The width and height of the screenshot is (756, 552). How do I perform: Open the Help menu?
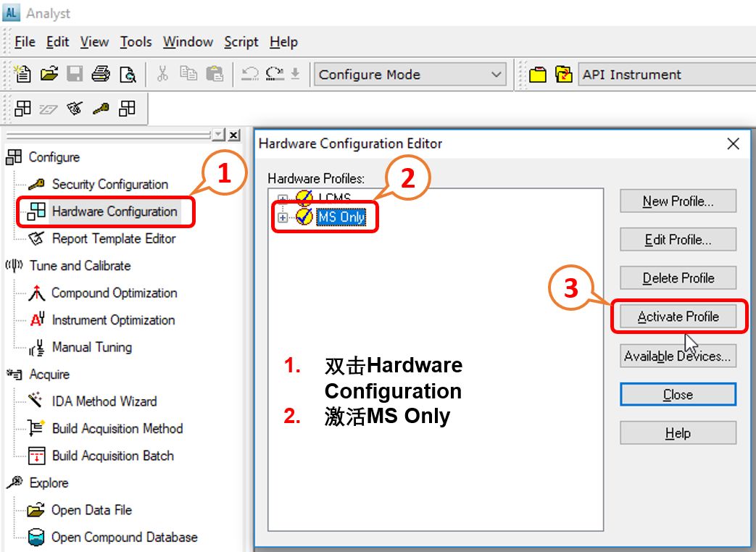point(283,42)
